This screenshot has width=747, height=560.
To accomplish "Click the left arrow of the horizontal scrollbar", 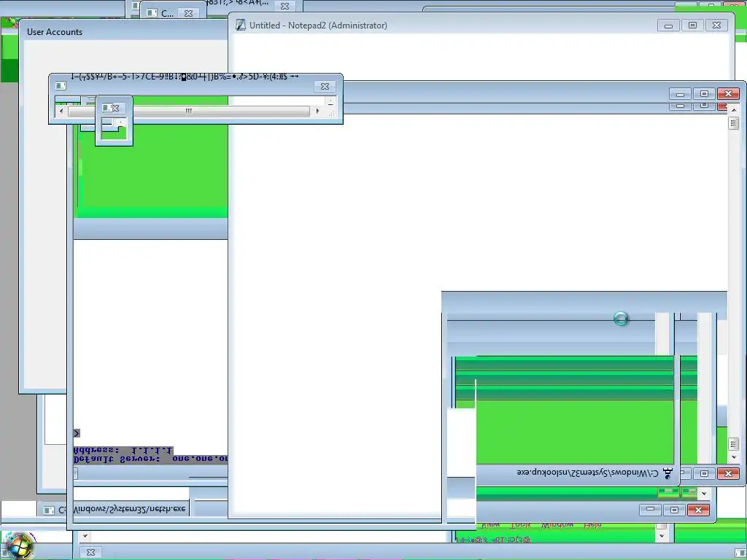I will [61, 111].
